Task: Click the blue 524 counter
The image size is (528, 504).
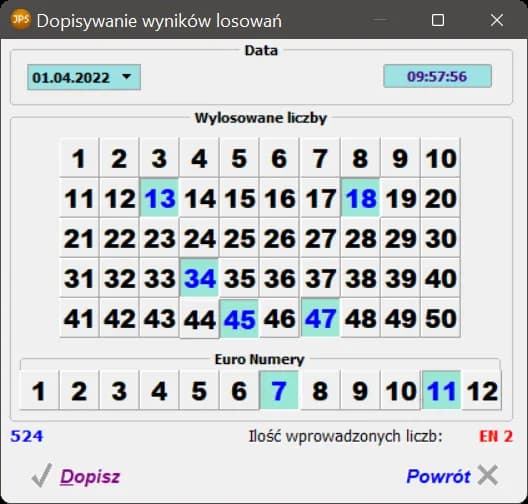Action: pyautogui.click(x=27, y=436)
